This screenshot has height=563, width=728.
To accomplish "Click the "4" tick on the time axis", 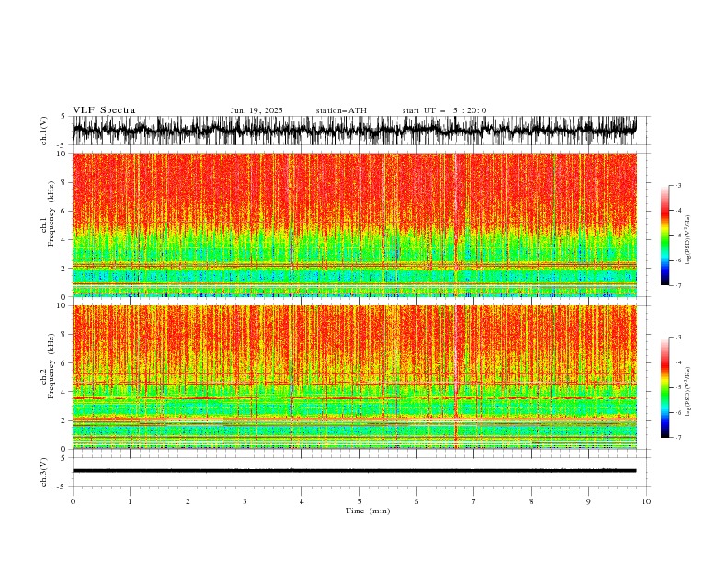I will click(301, 501).
